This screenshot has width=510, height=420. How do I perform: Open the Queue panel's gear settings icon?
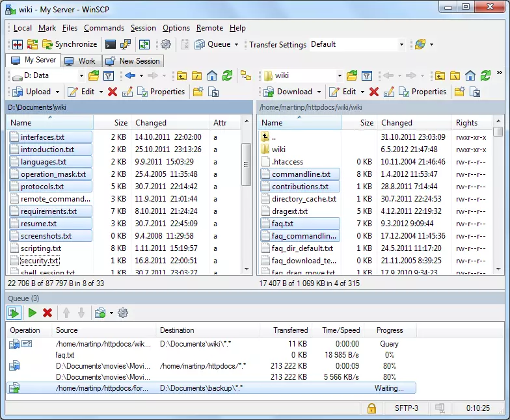123,313
